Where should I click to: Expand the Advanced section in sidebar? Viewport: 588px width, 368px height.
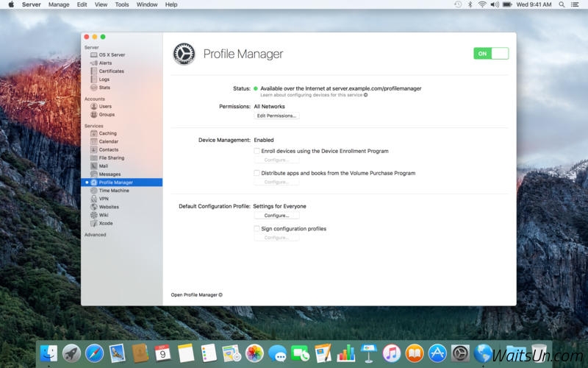tap(96, 235)
